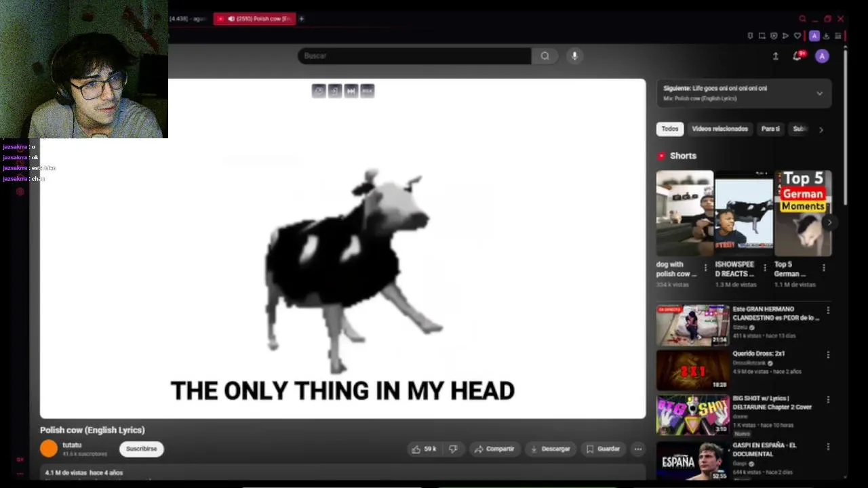This screenshot has height=488, width=868.
Task: Click the skip-next overlay button above video
Action: [x=351, y=91]
